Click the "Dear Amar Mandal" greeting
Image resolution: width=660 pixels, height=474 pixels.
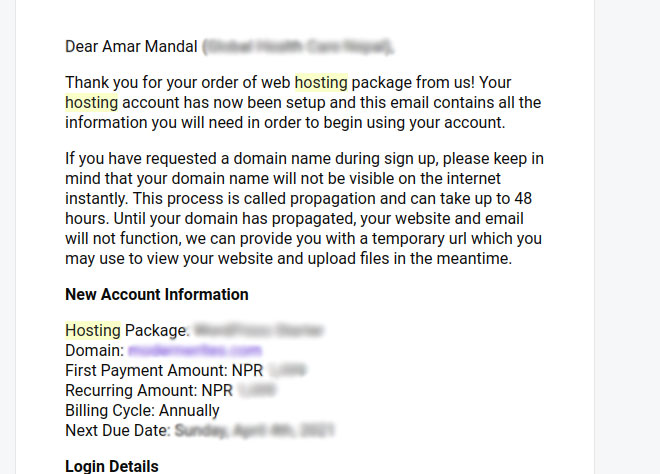click(x=131, y=46)
